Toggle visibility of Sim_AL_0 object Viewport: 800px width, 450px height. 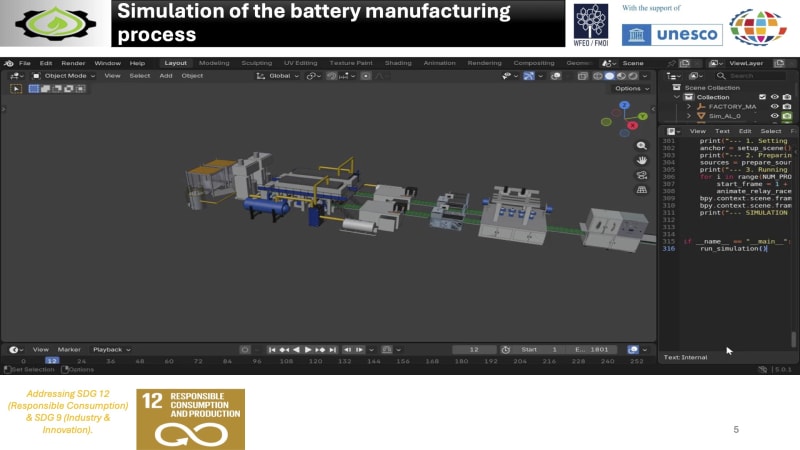click(x=774, y=116)
